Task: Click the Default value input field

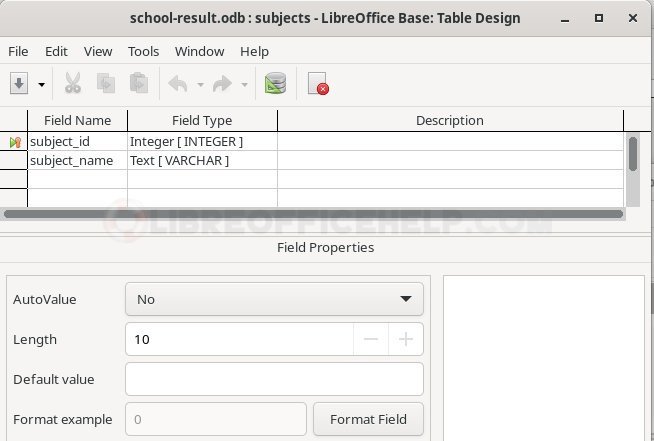Action: click(x=274, y=379)
